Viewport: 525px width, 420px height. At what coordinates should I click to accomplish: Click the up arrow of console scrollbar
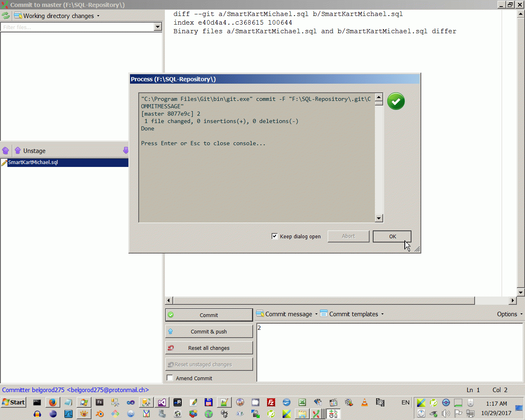(x=379, y=97)
